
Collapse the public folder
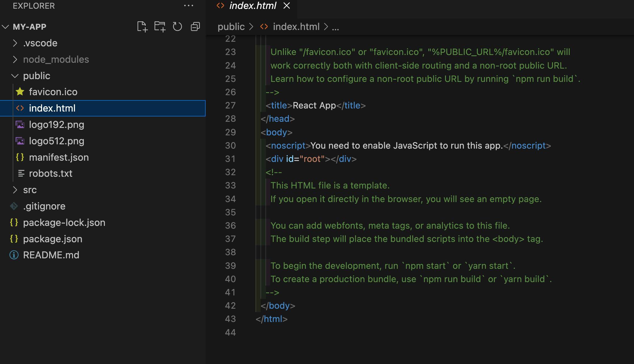pyautogui.click(x=15, y=76)
